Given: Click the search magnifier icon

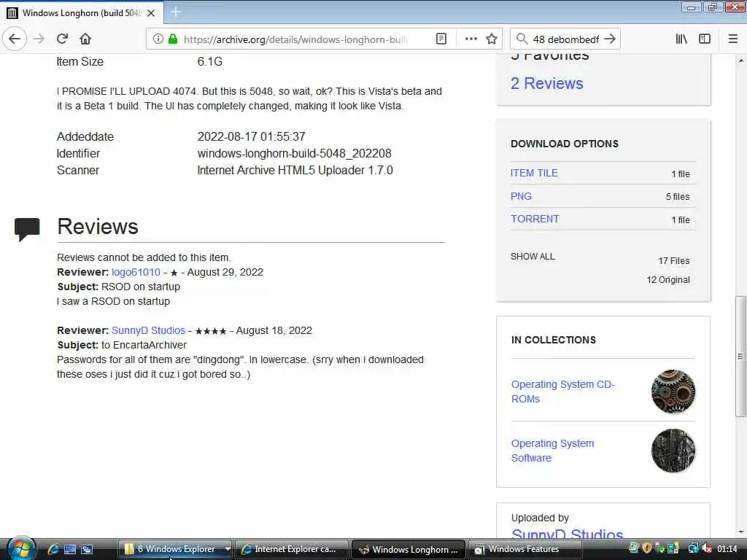Looking at the screenshot, I should 522,39.
